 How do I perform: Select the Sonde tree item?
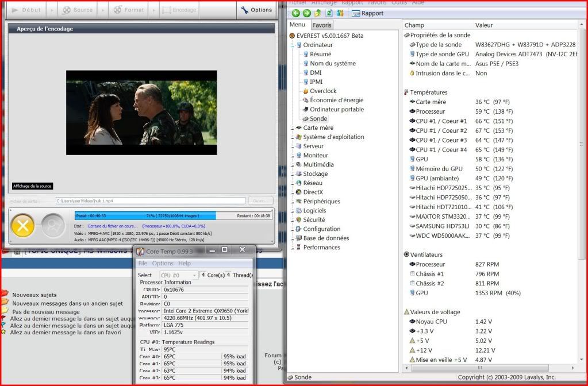click(x=318, y=118)
